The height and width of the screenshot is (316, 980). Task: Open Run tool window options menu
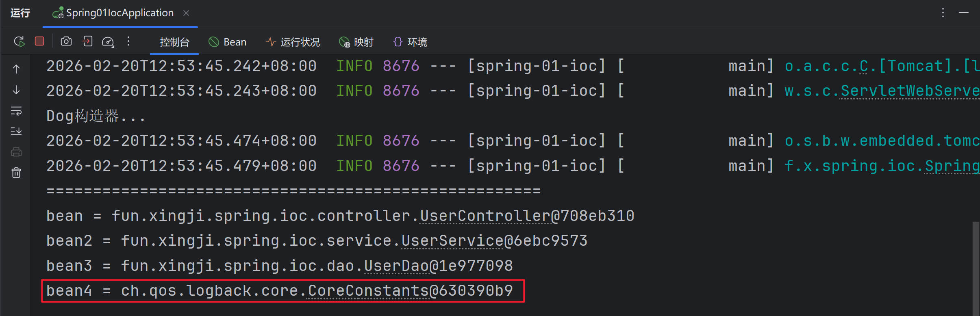coord(943,13)
